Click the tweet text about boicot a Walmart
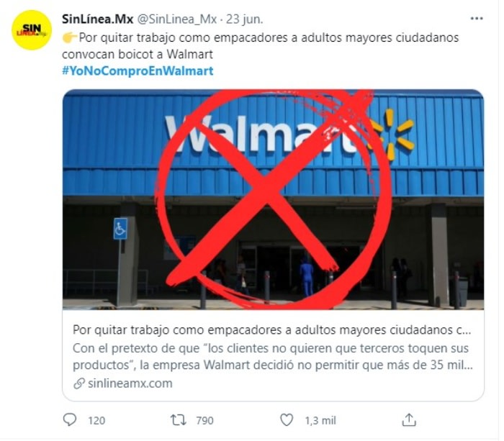 (x=261, y=45)
